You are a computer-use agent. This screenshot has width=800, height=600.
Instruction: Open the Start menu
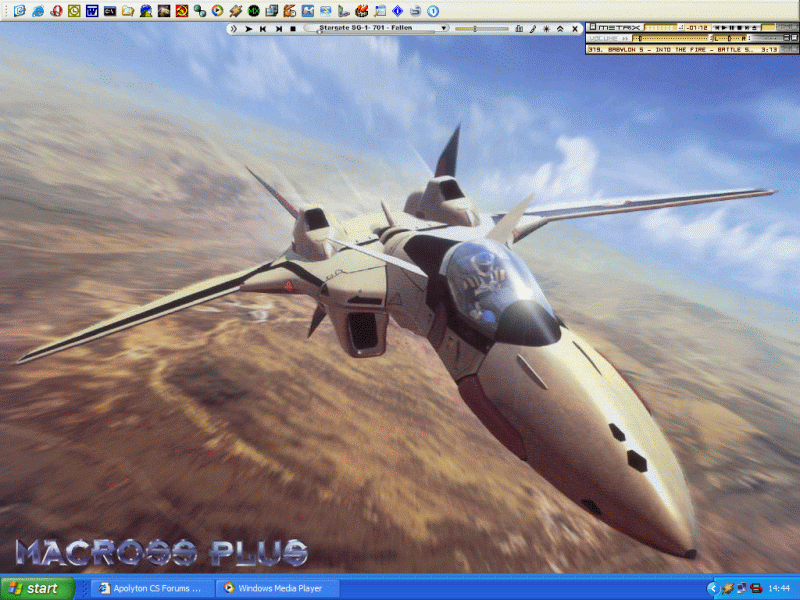point(37,588)
